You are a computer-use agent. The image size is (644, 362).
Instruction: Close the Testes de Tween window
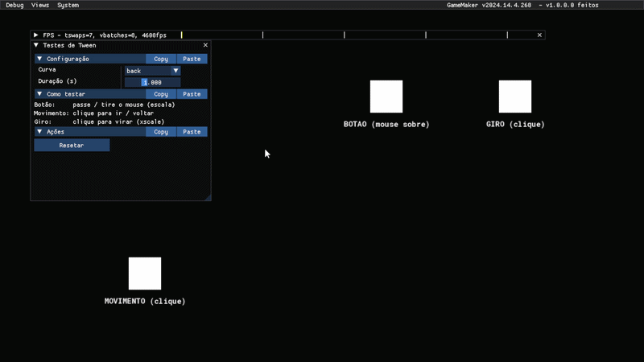click(x=205, y=45)
